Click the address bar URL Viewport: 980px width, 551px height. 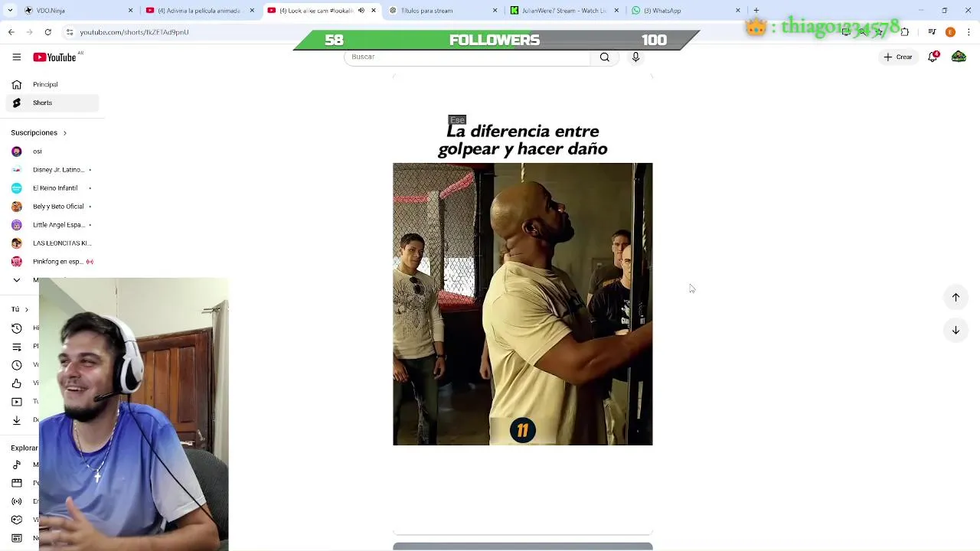click(134, 32)
